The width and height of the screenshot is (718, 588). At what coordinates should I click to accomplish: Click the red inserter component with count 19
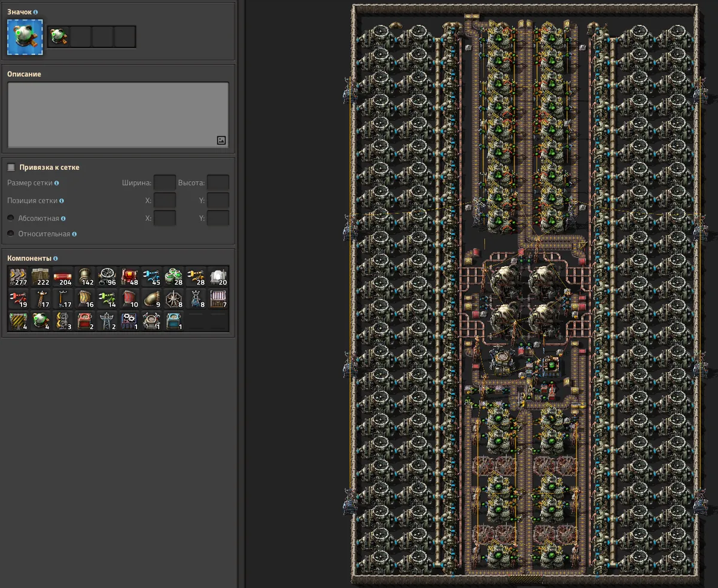point(19,299)
